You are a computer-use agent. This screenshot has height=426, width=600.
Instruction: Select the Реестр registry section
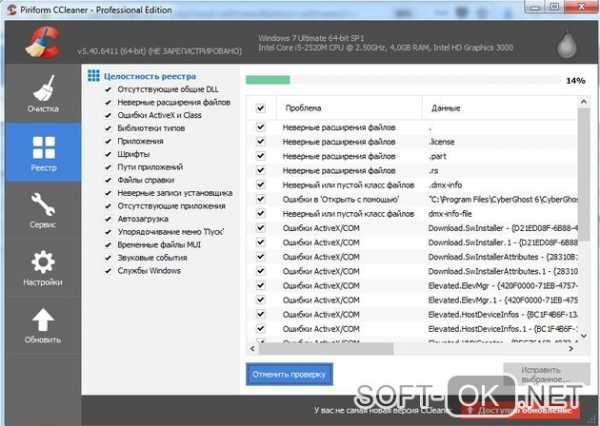pos(43,152)
